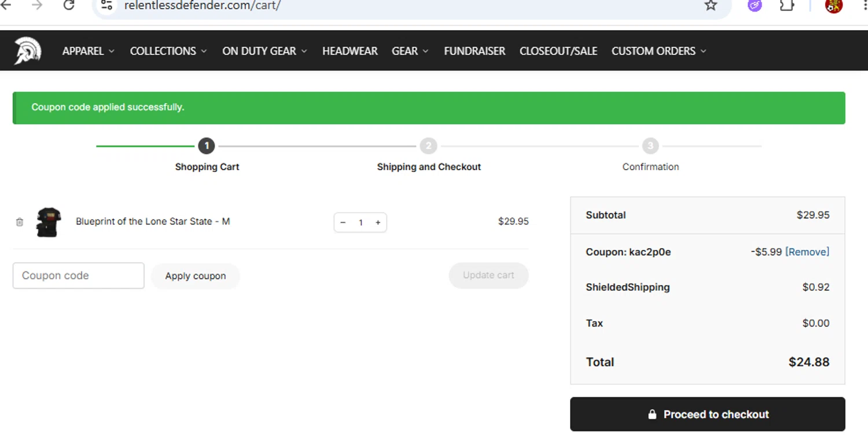Expand the CUSTOM ORDERS menu

click(x=659, y=51)
